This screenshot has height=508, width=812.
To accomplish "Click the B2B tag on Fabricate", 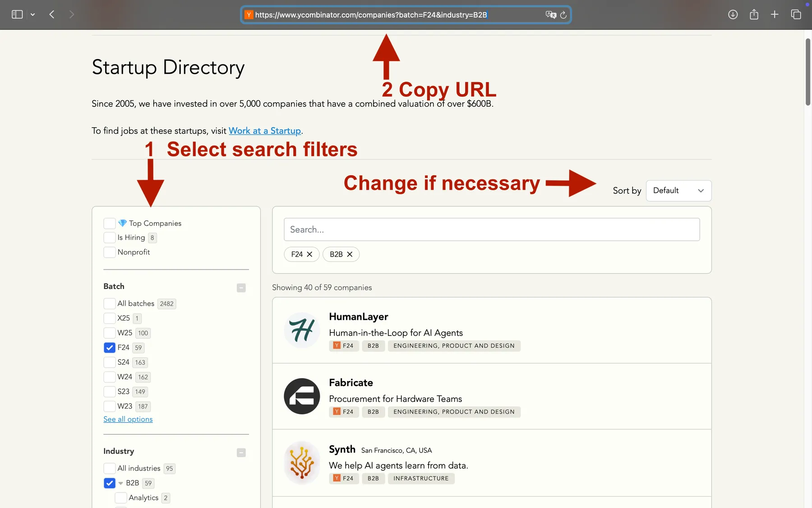I will point(373,412).
